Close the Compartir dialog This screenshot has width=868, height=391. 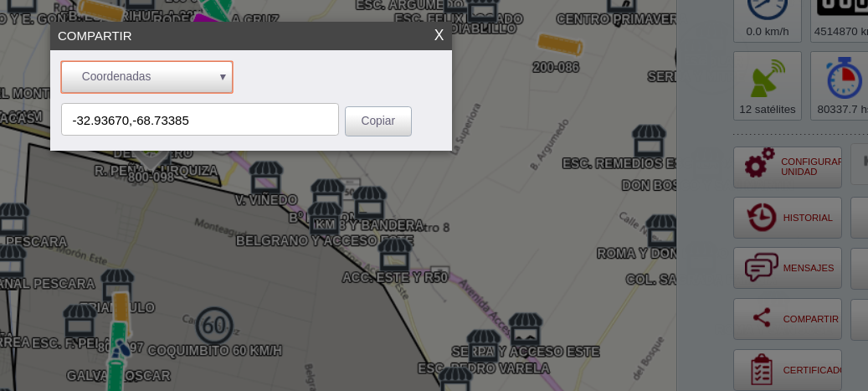tap(439, 35)
